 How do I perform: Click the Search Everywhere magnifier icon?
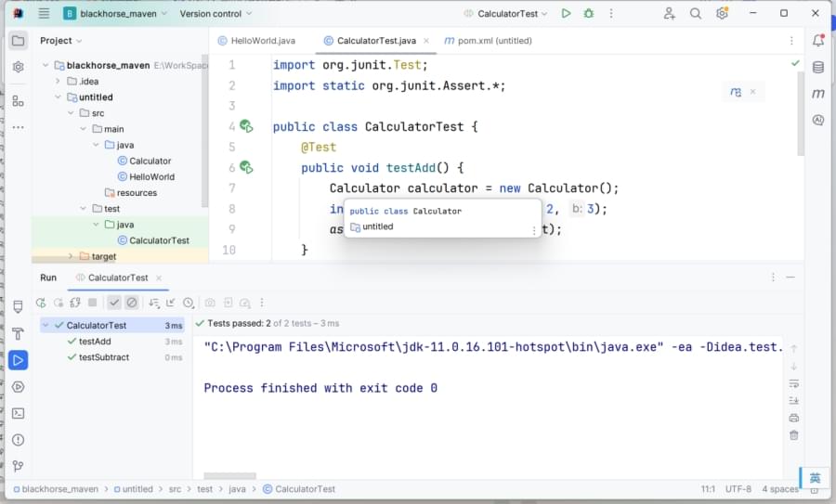tap(696, 14)
